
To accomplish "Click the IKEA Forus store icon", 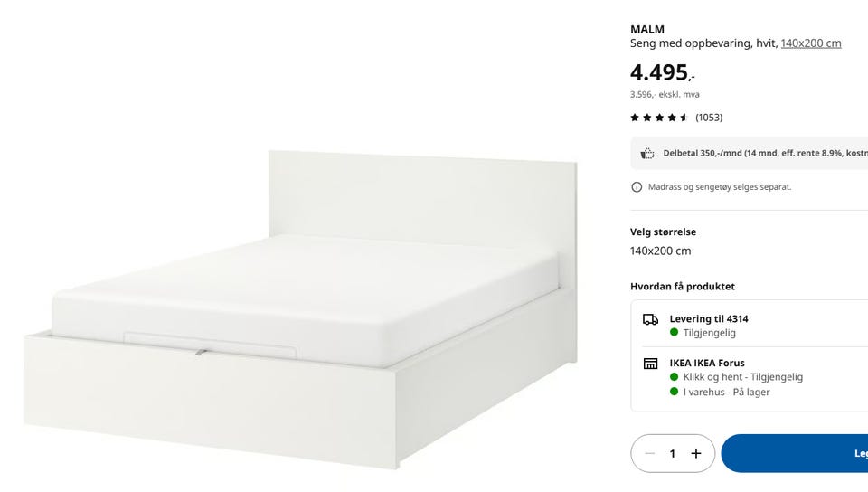I will point(650,364).
